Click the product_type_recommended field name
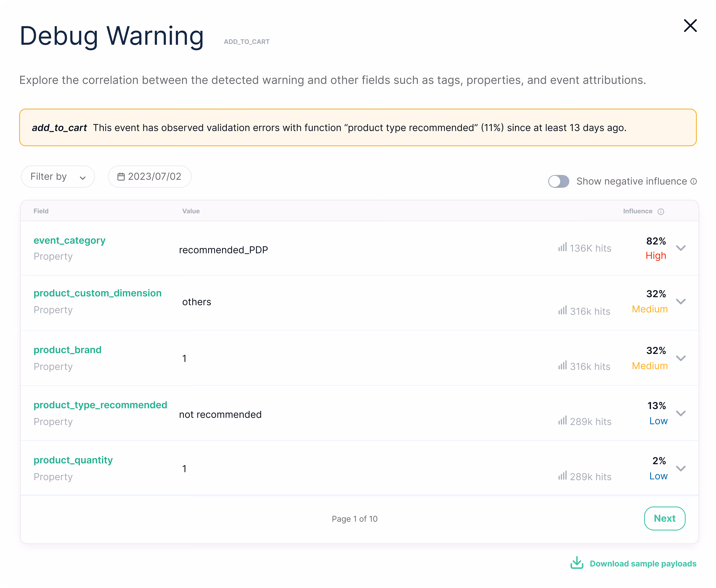The height and width of the screenshot is (588, 716). [100, 405]
